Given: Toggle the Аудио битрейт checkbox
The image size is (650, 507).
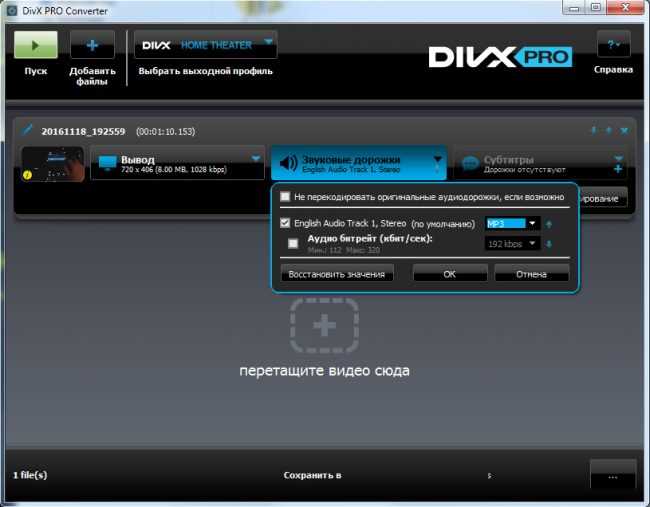Looking at the screenshot, I should [293, 243].
